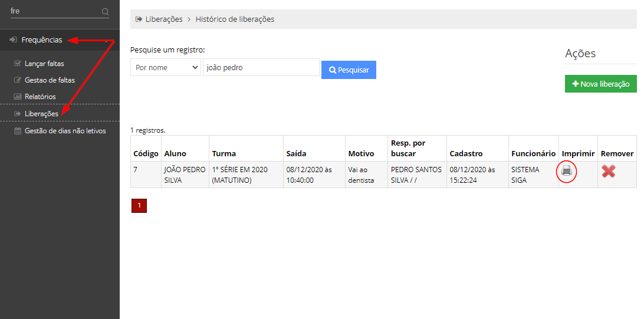
Task: Focus the sidebar search box containing 'fre'
Action: [x=54, y=11]
